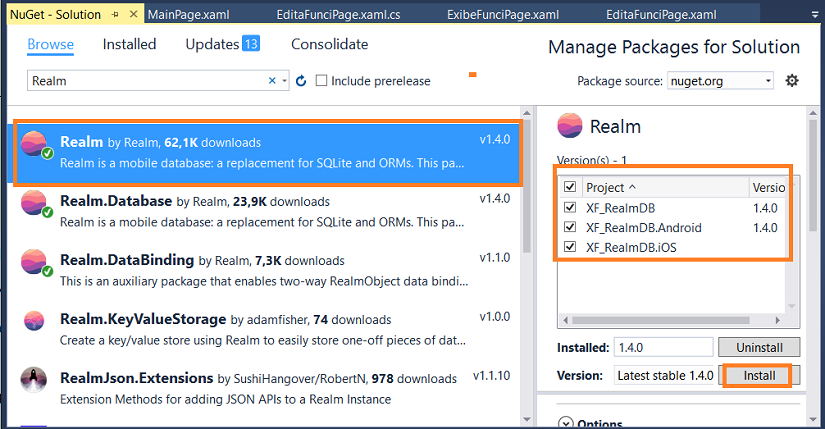Viewport: 825px width, 429px height.
Task: Open the document tabs overflow dropdown
Action: pyautogui.click(x=815, y=15)
